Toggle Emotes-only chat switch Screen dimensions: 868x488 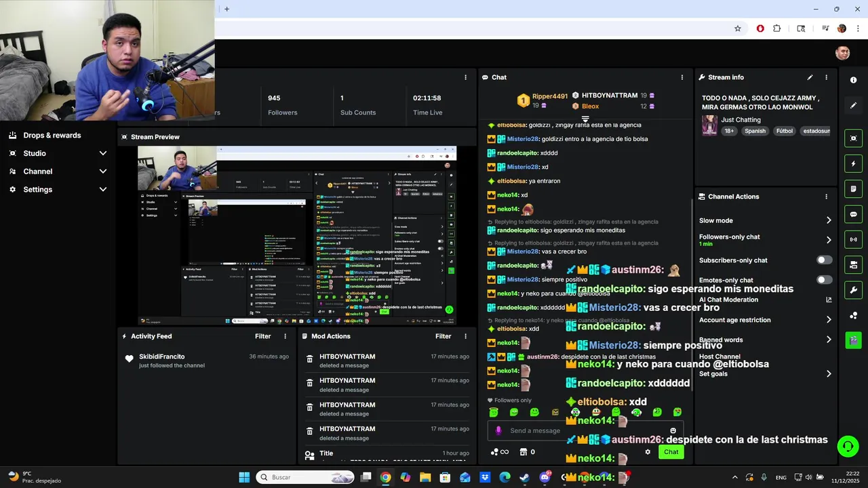coord(824,280)
